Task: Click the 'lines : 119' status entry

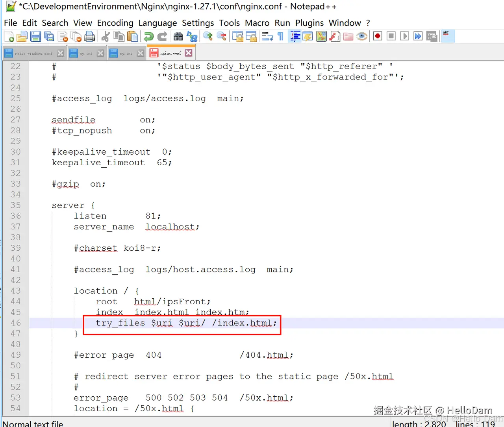Action: pyautogui.click(x=475, y=424)
